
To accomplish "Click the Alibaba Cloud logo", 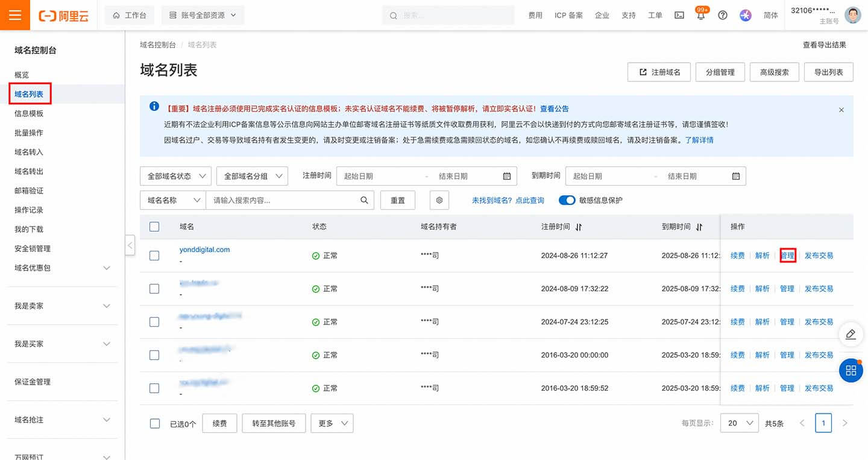I will [63, 16].
